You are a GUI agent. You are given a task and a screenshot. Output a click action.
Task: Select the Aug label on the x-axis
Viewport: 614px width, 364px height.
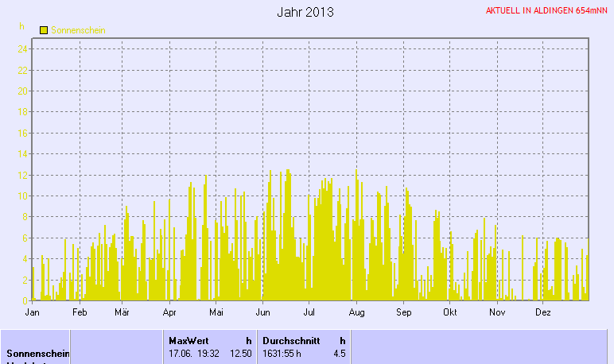pos(356,312)
